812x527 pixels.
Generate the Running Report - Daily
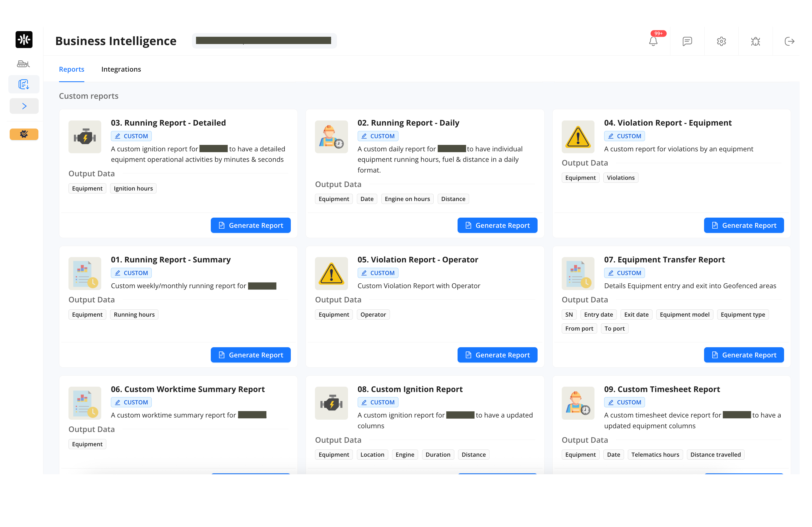(497, 225)
